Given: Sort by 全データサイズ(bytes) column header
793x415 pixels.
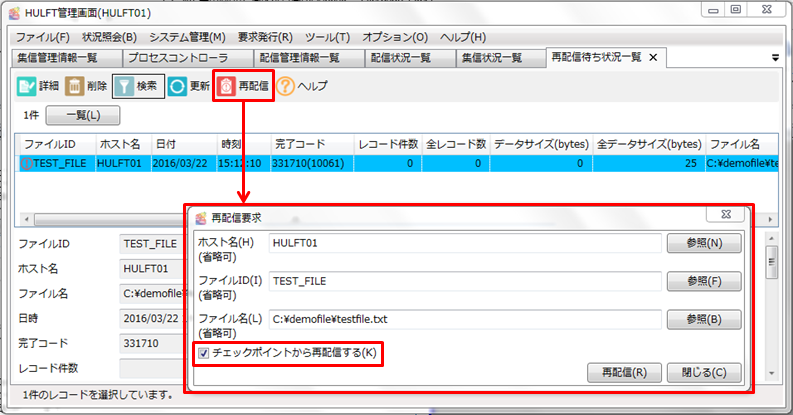Looking at the screenshot, I should pos(649,145).
